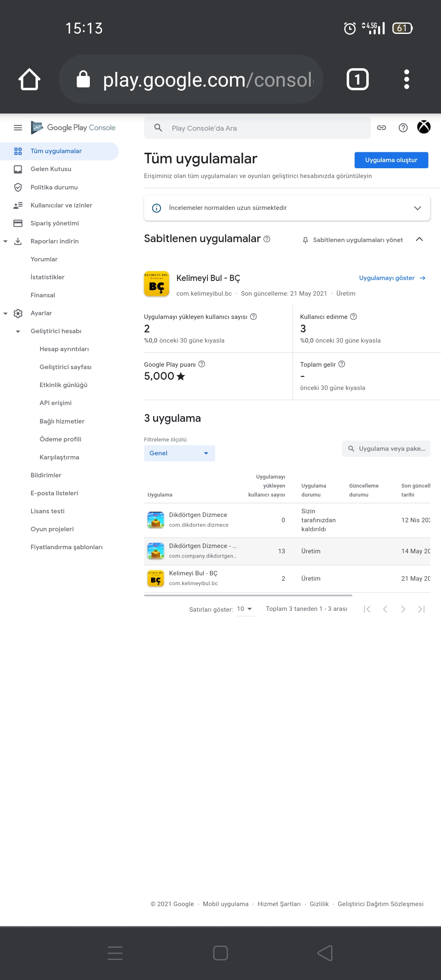Click the copy link icon in header
The width and height of the screenshot is (441, 980).
381,128
